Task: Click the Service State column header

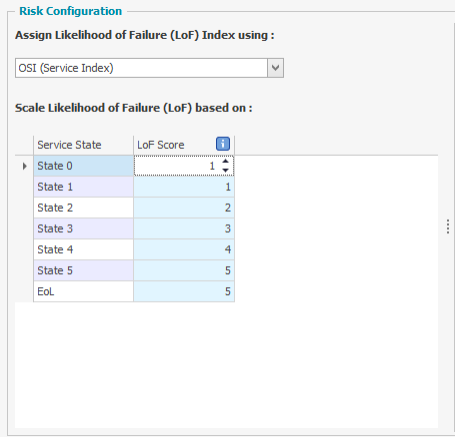Action: [x=83, y=145]
